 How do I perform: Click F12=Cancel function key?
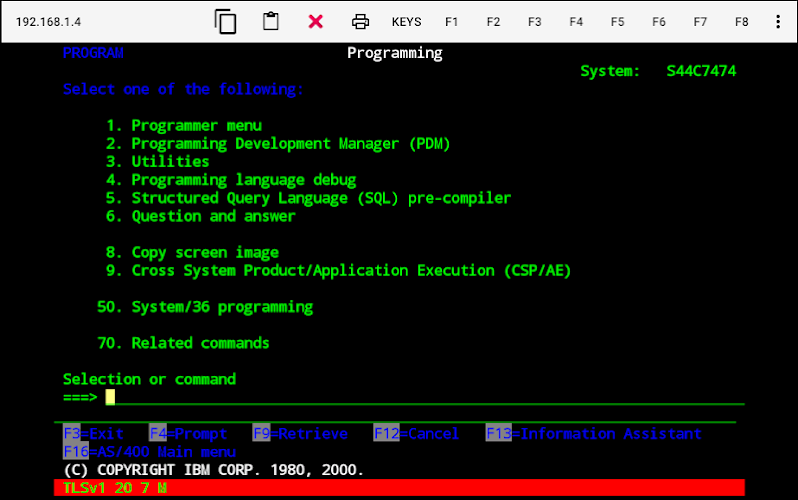(416, 433)
